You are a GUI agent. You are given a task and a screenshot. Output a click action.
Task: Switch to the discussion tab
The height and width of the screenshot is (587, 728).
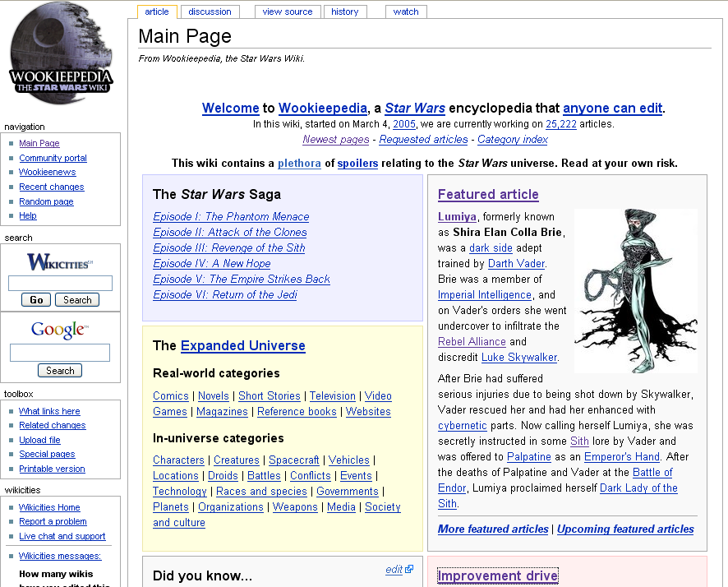tap(210, 12)
